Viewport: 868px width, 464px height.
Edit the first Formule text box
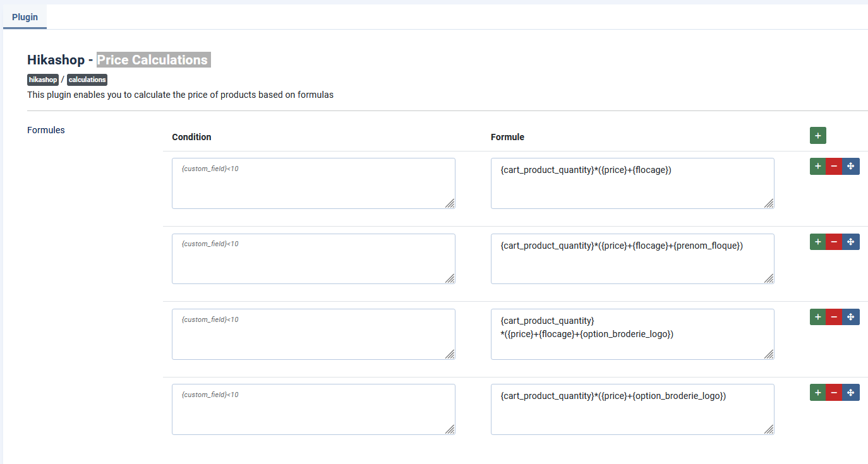coord(632,183)
